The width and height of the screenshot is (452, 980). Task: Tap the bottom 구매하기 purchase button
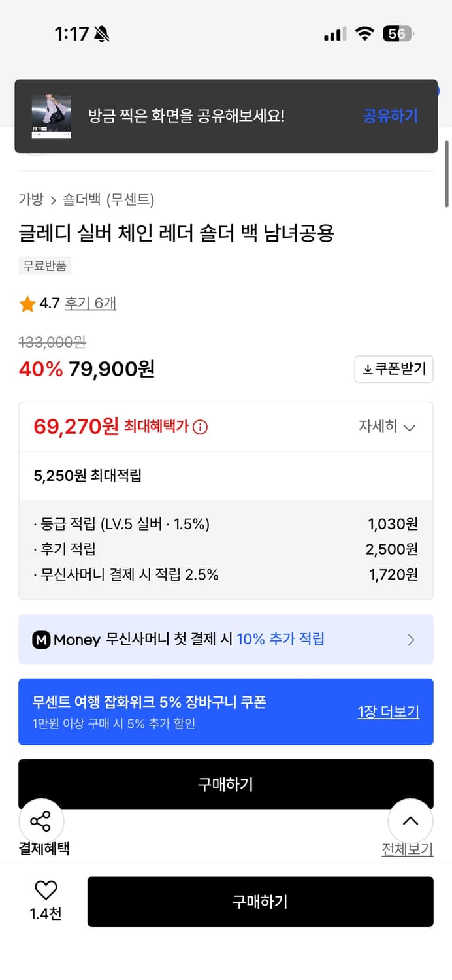260,902
